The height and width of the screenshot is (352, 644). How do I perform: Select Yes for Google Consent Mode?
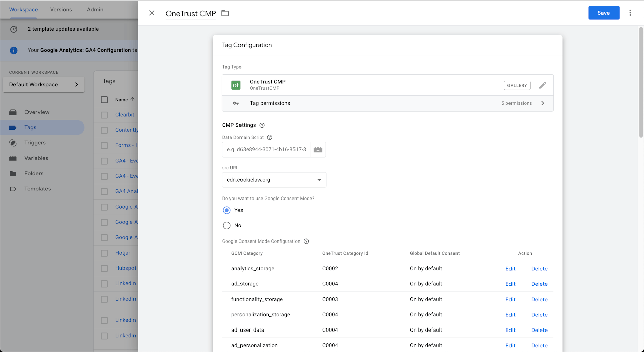227,210
